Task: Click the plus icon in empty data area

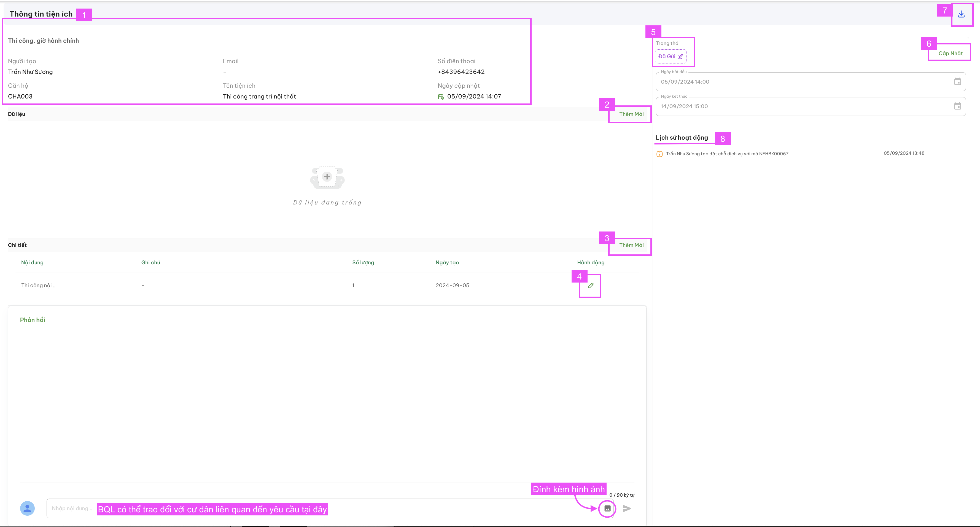Action: click(327, 177)
